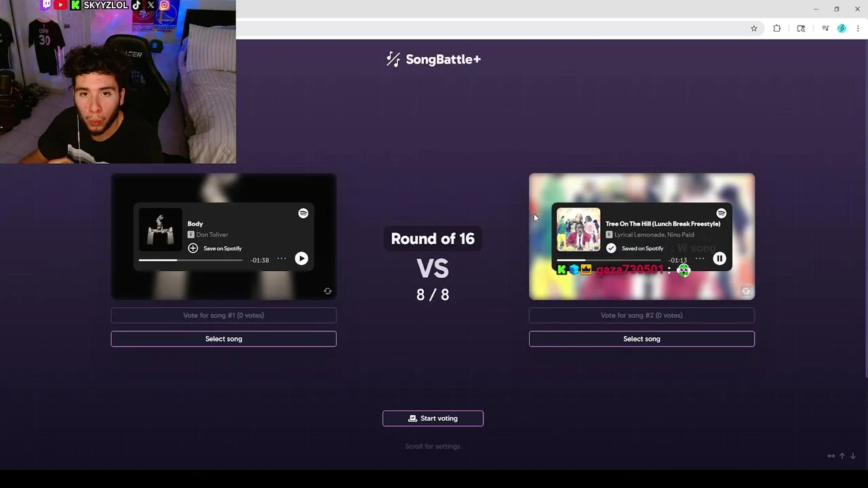Viewport: 868px width, 488px height.
Task: Seek within the Body progress bar
Action: coord(191,260)
